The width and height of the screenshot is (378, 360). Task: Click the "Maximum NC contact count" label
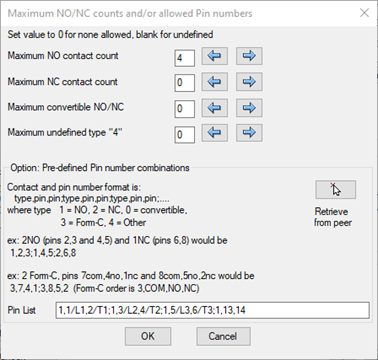tap(63, 82)
